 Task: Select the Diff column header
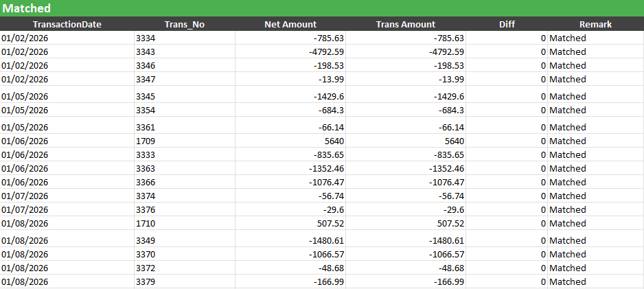pyautogui.click(x=507, y=24)
